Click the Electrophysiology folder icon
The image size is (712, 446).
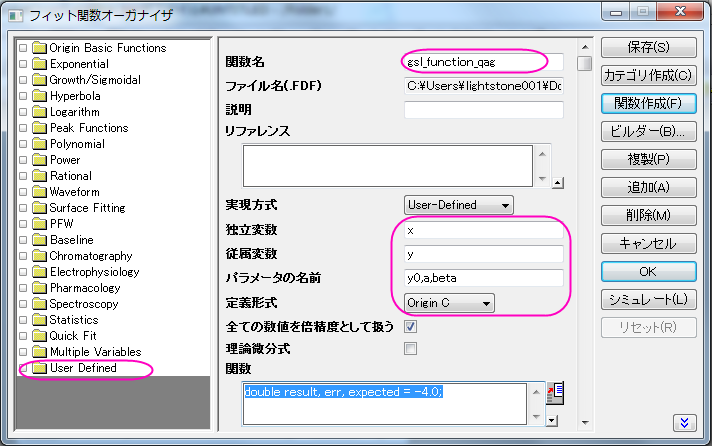coord(40,272)
